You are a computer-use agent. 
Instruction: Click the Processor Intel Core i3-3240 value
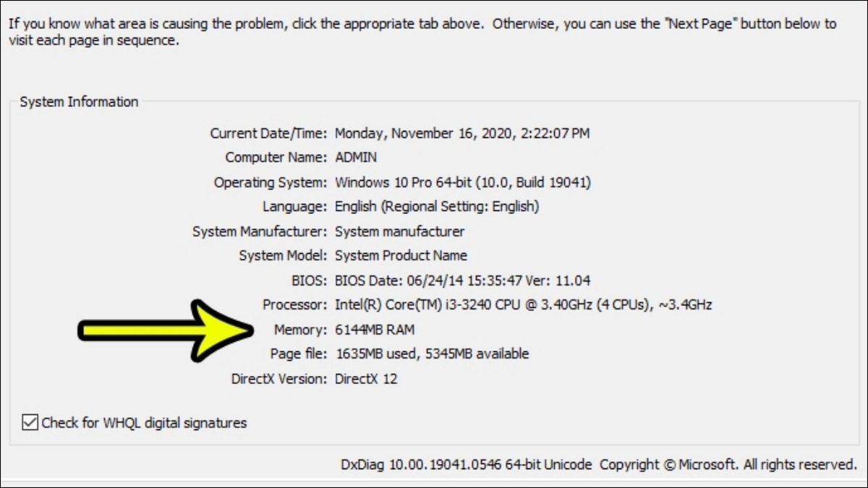point(523,305)
